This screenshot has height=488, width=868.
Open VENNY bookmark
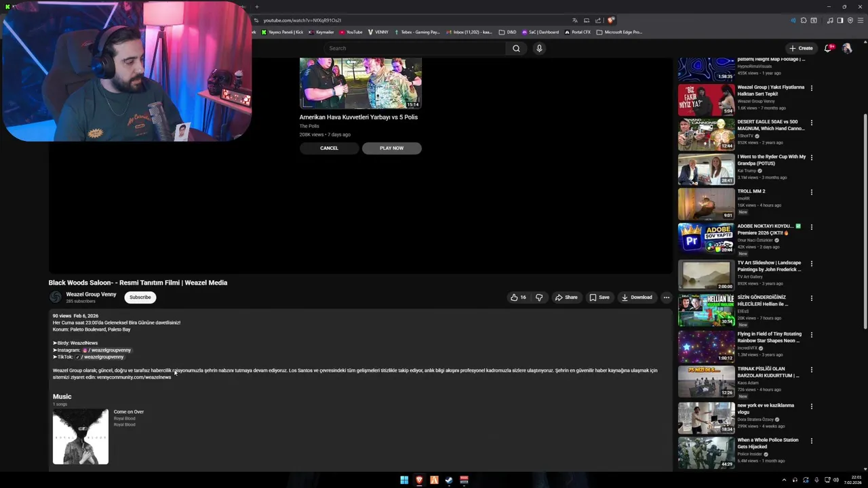(x=378, y=32)
